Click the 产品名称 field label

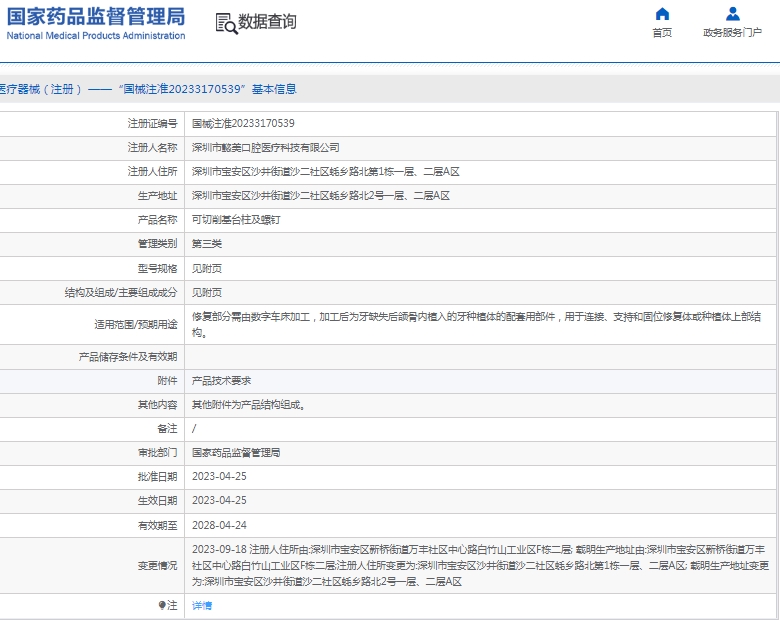(157, 220)
